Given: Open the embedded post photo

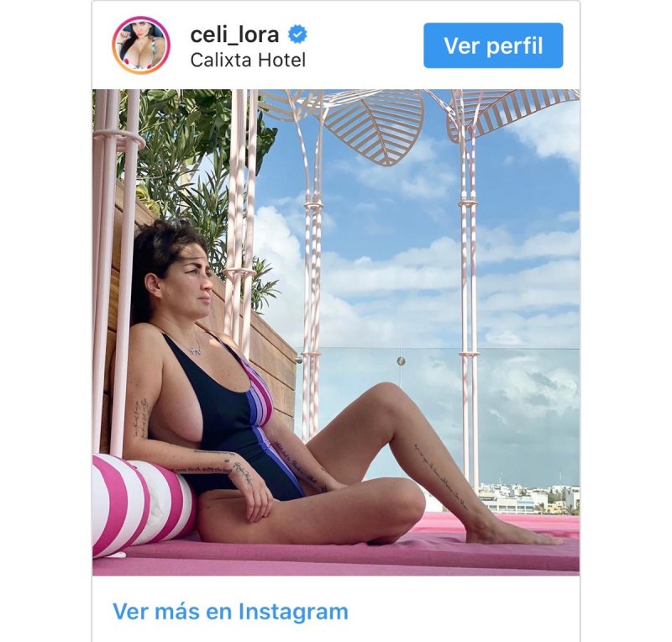Looking at the screenshot, I should [x=336, y=333].
